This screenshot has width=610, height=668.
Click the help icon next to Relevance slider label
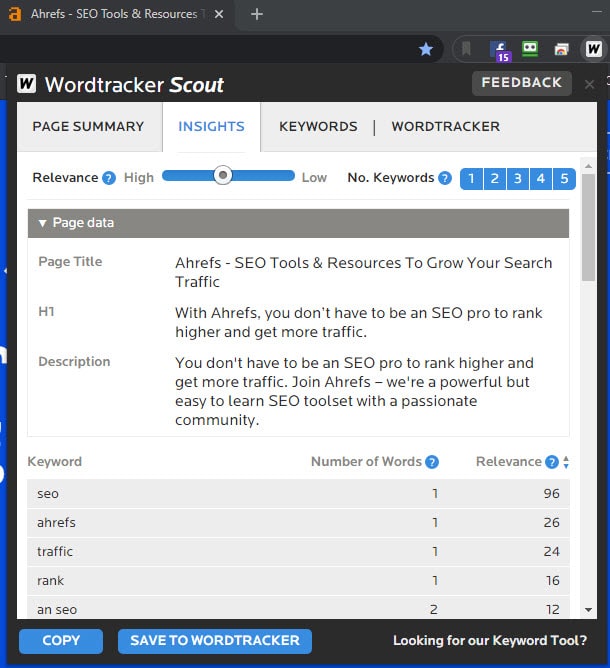pos(109,178)
